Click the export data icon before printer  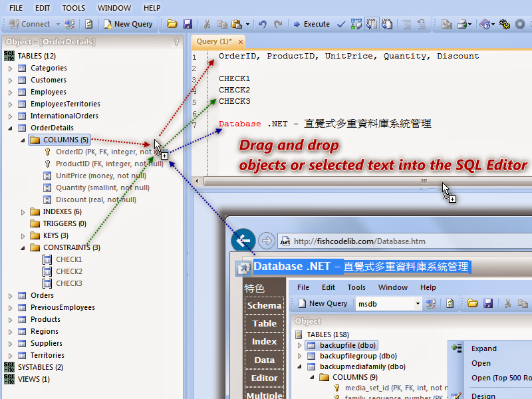coord(446,24)
